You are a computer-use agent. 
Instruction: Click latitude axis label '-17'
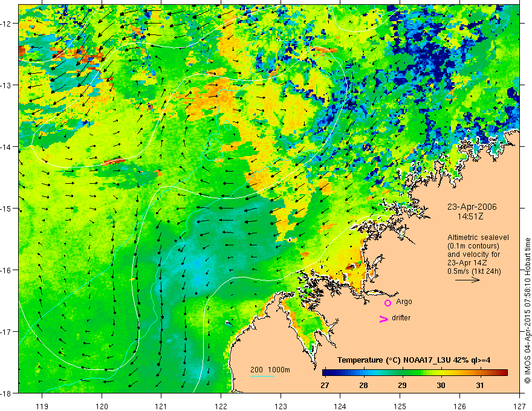pos(6,332)
